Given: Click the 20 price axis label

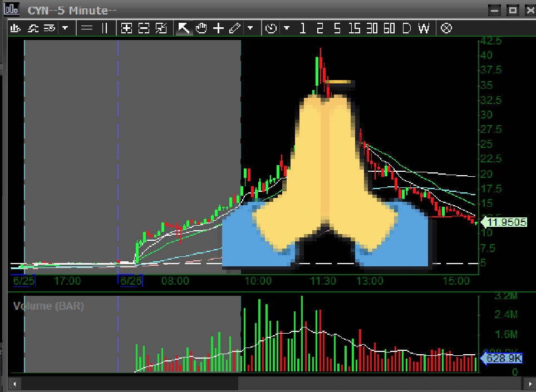Looking at the screenshot, I should coord(486,174).
